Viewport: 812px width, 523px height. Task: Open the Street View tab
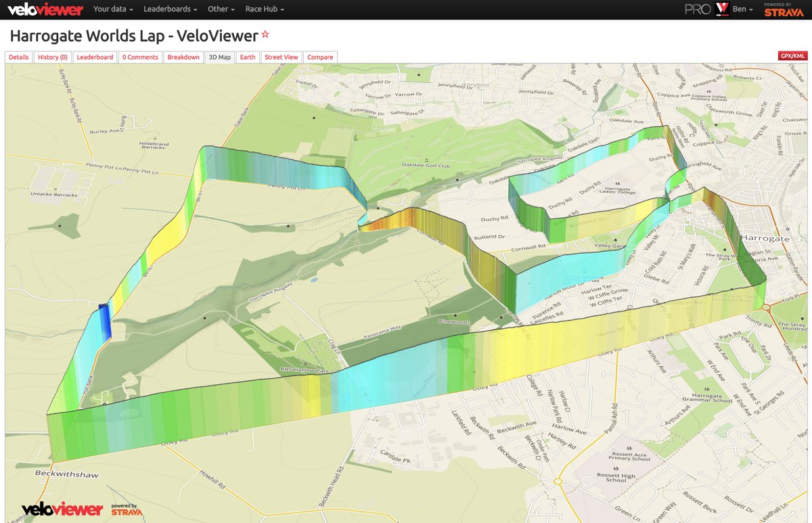coord(281,58)
